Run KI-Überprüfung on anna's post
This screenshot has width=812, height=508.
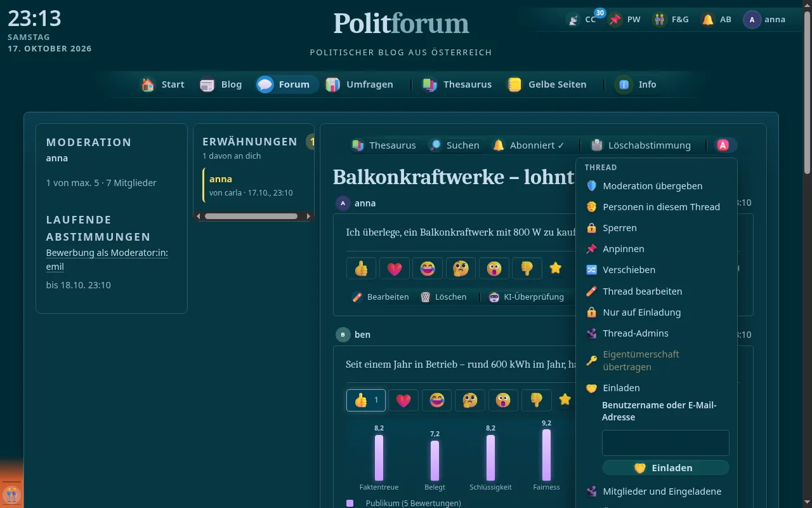pyautogui.click(x=527, y=297)
